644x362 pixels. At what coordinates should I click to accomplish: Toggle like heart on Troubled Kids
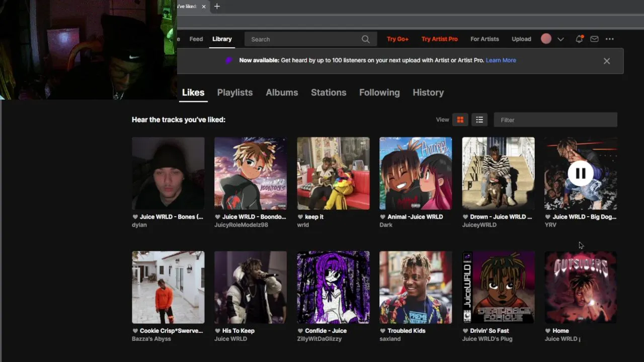coord(382,331)
